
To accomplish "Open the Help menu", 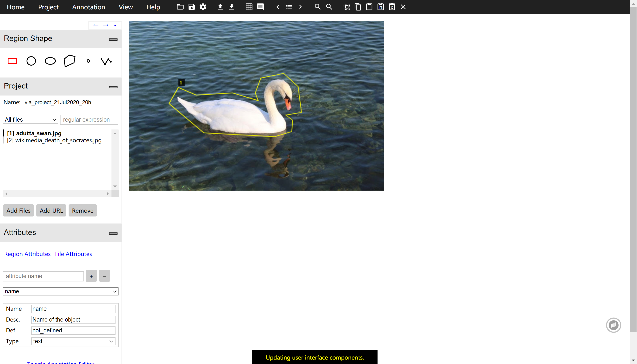I will (x=153, y=7).
